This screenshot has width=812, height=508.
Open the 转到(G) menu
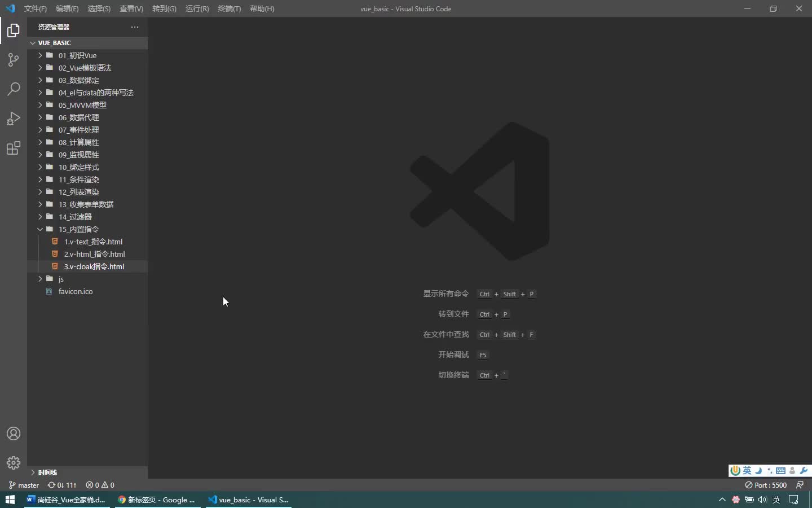tap(164, 8)
